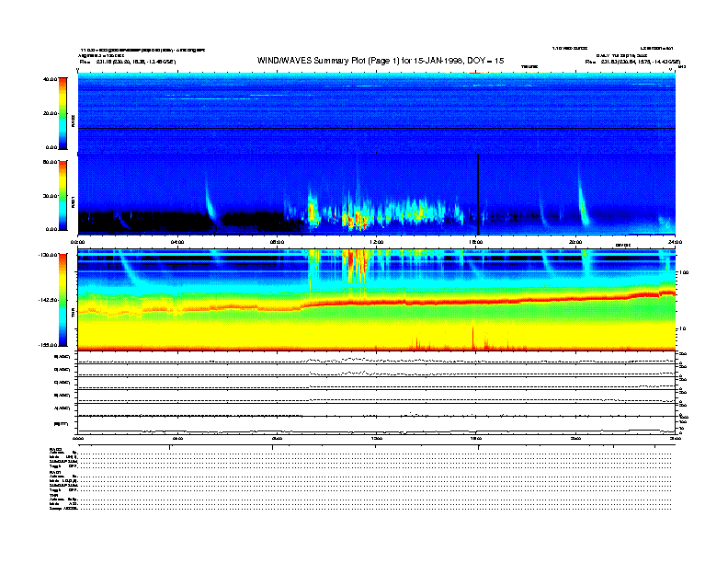The width and height of the screenshot is (728, 563).
Task: Click the TNR heading in bottom status table
Action: (52, 495)
